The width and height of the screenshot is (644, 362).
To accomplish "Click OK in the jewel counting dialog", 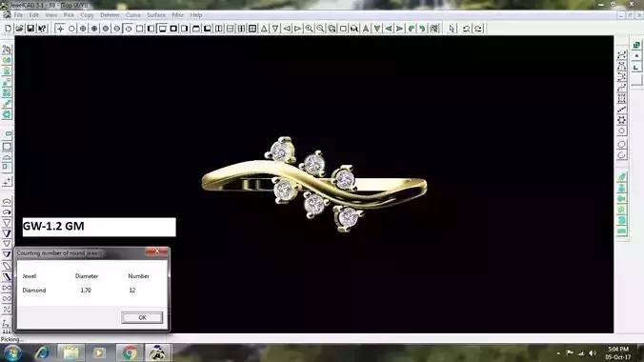I will (142, 317).
